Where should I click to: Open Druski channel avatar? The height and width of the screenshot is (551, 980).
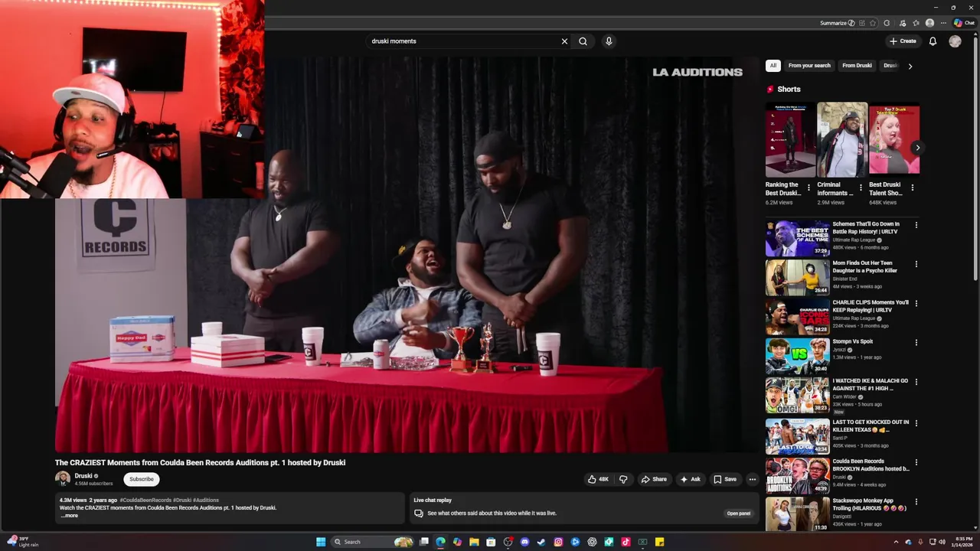point(63,479)
